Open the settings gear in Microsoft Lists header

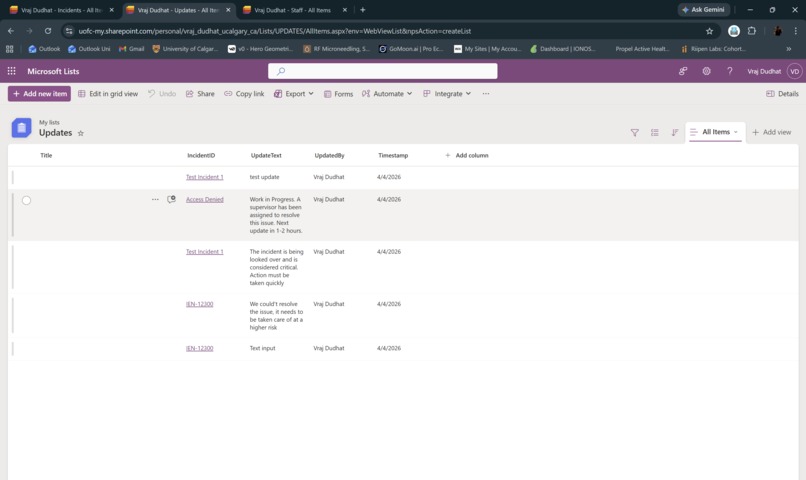click(706, 71)
